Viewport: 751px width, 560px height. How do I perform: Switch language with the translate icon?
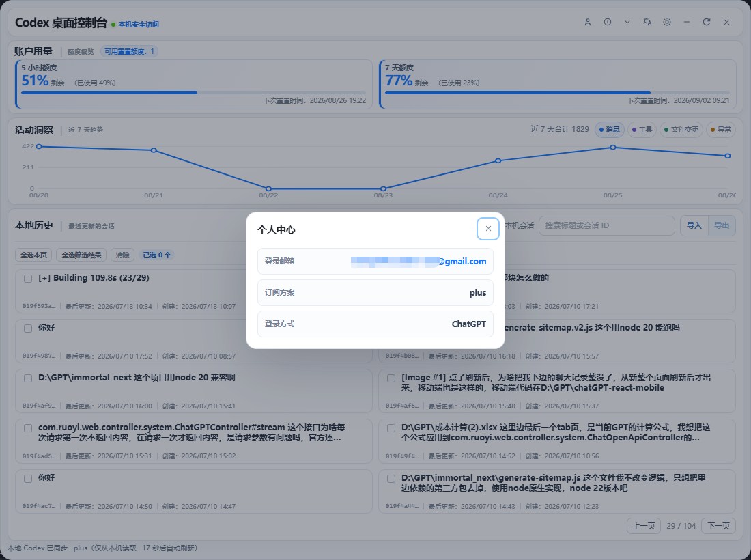647,22
